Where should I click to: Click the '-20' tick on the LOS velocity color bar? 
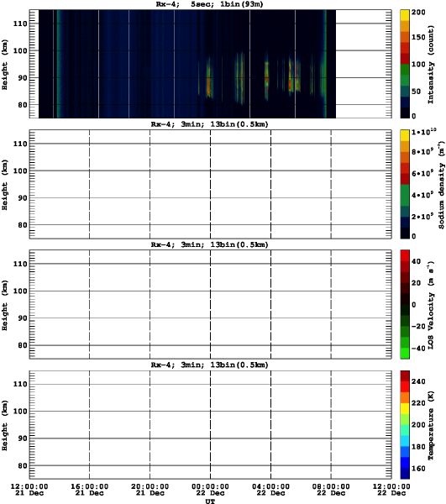click(x=418, y=326)
